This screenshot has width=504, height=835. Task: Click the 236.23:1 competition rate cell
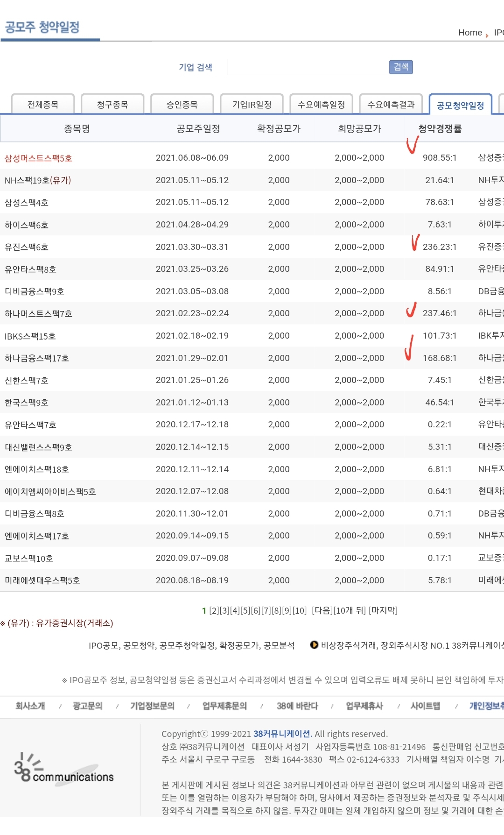tap(440, 247)
